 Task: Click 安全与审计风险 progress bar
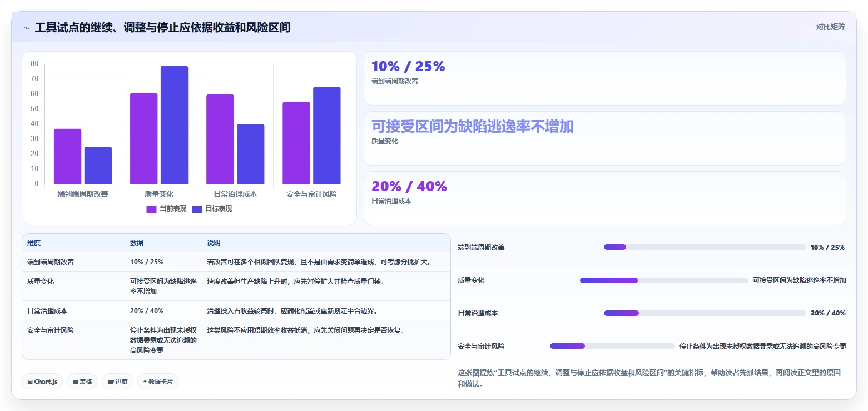coord(612,346)
